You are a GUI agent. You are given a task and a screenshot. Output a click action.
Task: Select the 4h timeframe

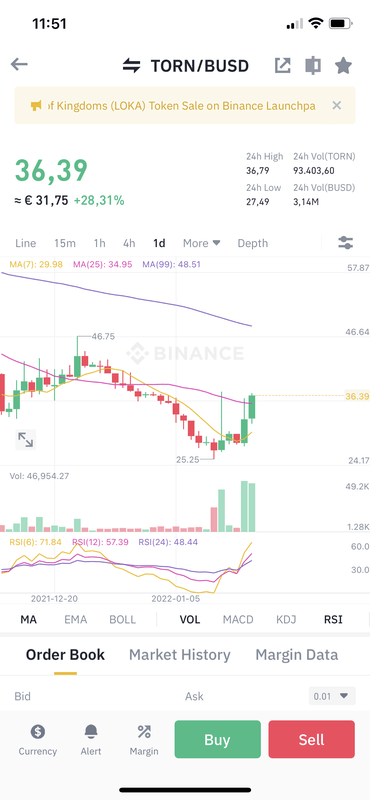(x=129, y=243)
